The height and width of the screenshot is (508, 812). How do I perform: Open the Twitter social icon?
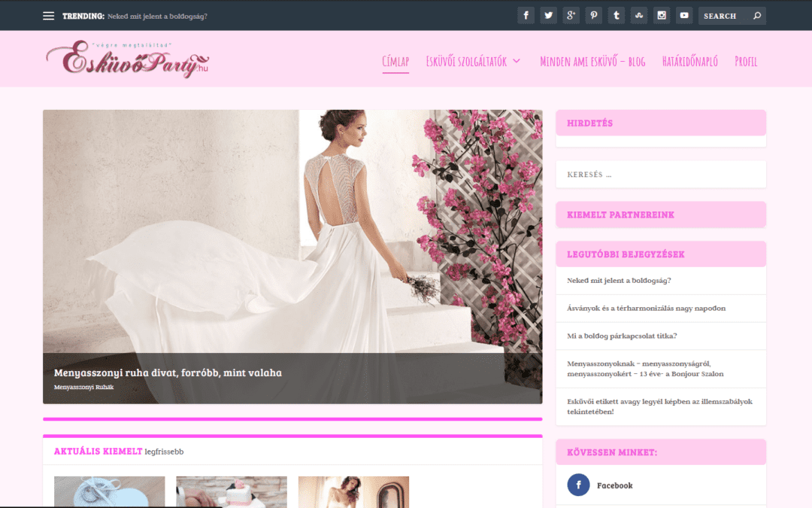(x=548, y=16)
